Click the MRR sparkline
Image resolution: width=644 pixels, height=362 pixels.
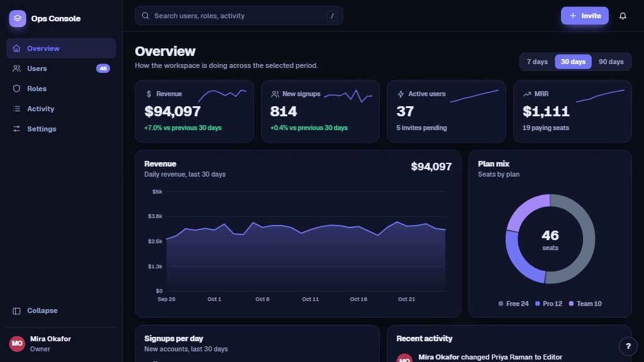(600, 96)
